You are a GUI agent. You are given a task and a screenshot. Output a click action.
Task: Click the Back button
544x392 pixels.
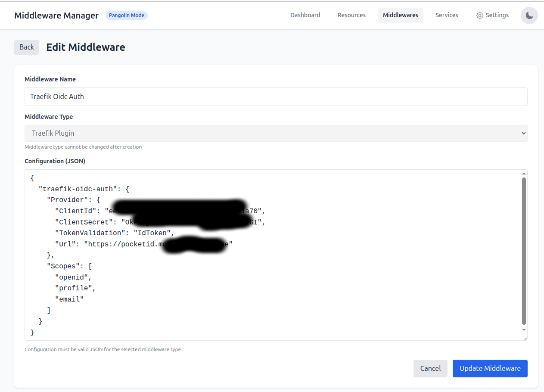27,47
